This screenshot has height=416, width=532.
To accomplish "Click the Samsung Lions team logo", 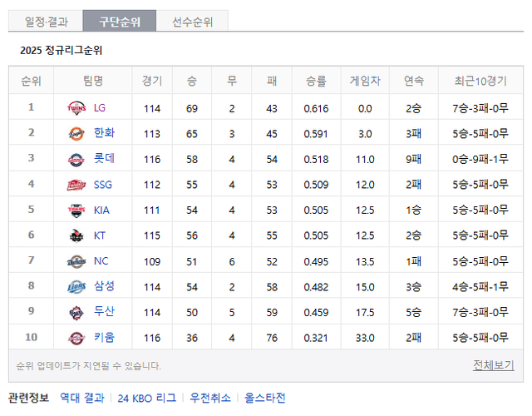I will tap(76, 287).
